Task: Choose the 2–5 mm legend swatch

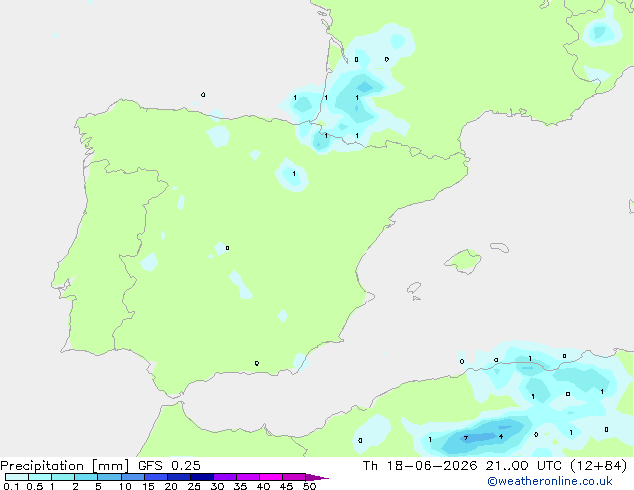Action: [86, 477]
